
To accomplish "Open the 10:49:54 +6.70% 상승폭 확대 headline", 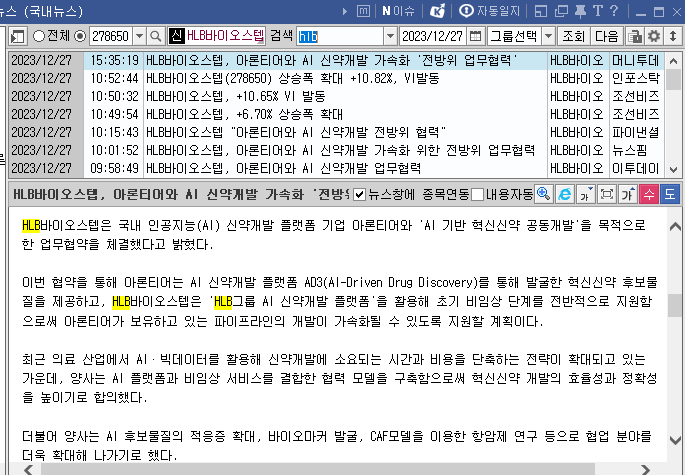I will point(245,114).
